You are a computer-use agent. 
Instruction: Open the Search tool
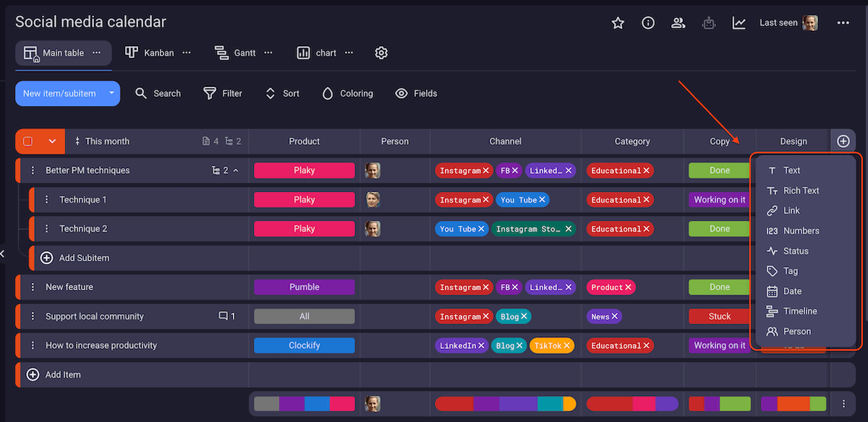[158, 93]
